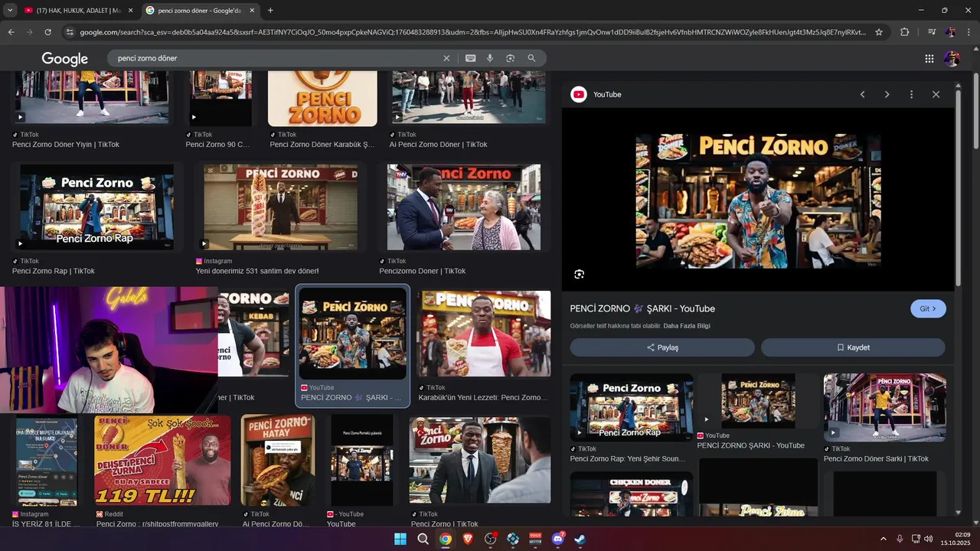Image resolution: width=980 pixels, height=551 pixels.
Task: Click the Lens search icon on preview image
Action: click(x=580, y=274)
